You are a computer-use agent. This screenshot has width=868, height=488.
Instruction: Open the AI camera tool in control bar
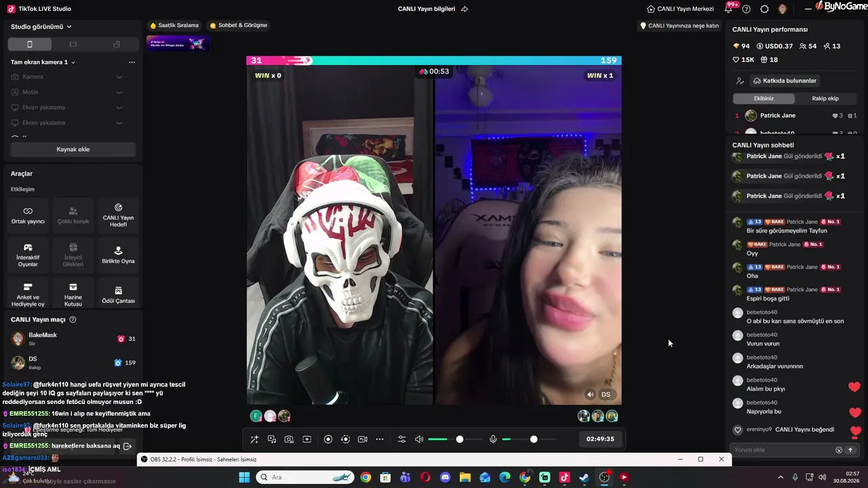coord(289,439)
